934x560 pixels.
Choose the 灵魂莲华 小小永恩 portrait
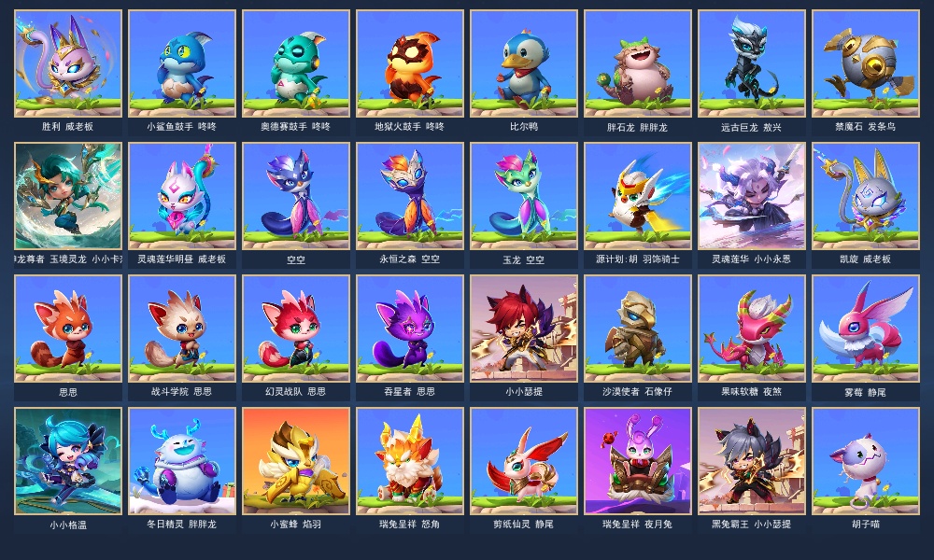752,196
